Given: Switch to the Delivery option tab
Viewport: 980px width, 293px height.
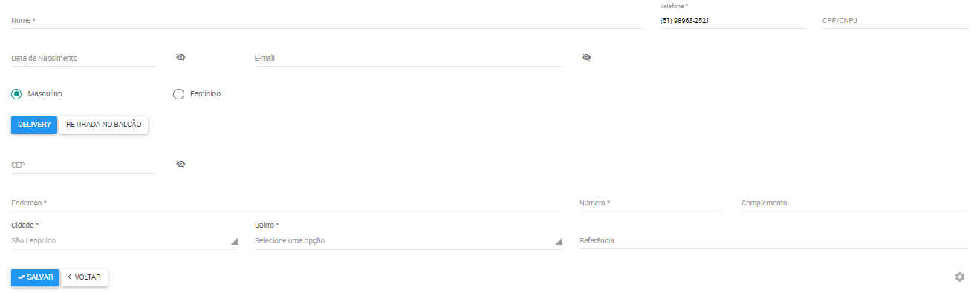Looking at the screenshot, I should point(34,125).
